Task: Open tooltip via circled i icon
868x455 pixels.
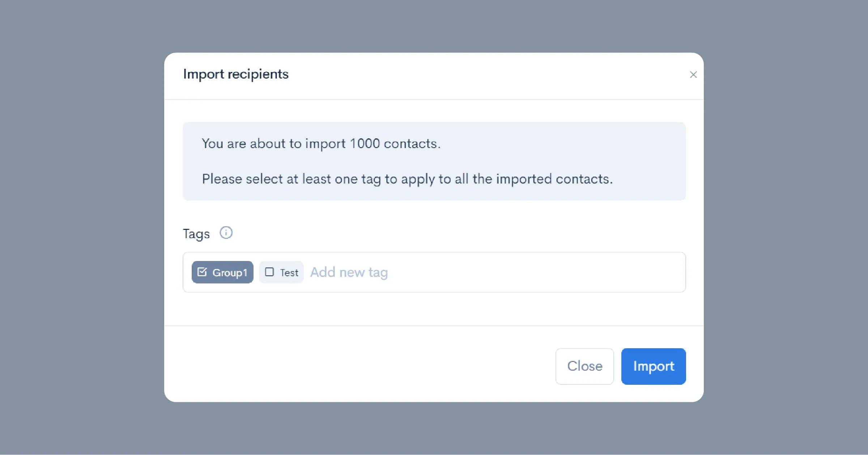Action: click(226, 233)
